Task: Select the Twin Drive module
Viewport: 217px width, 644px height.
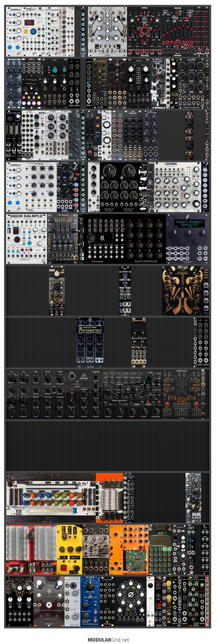Action: 97,135
